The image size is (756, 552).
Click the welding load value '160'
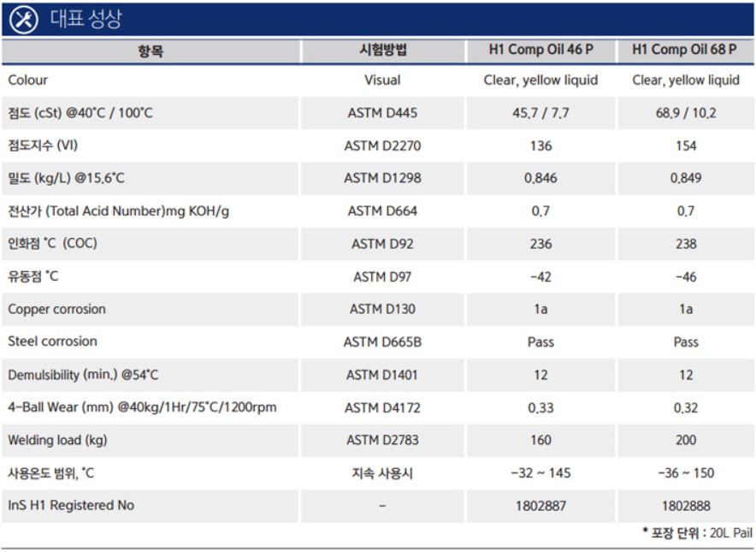[541, 440]
